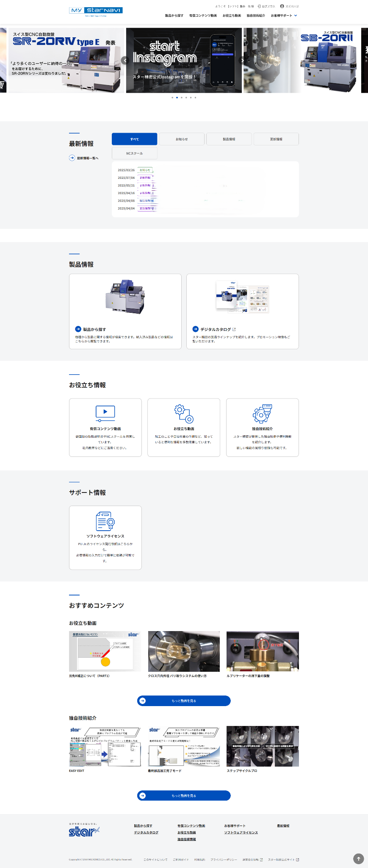Open start Instagram banner slide
The image size is (368, 868).
(184, 61)
